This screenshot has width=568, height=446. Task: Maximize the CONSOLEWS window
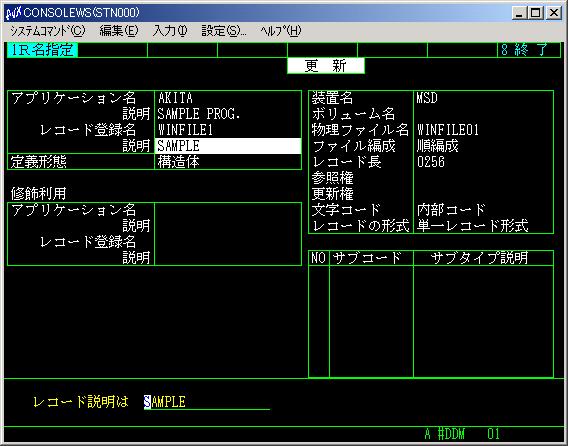(x=536, y=13)
